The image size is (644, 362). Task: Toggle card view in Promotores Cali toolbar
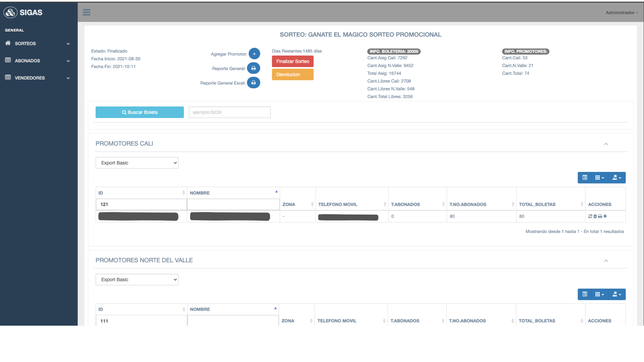pos(585,178)
